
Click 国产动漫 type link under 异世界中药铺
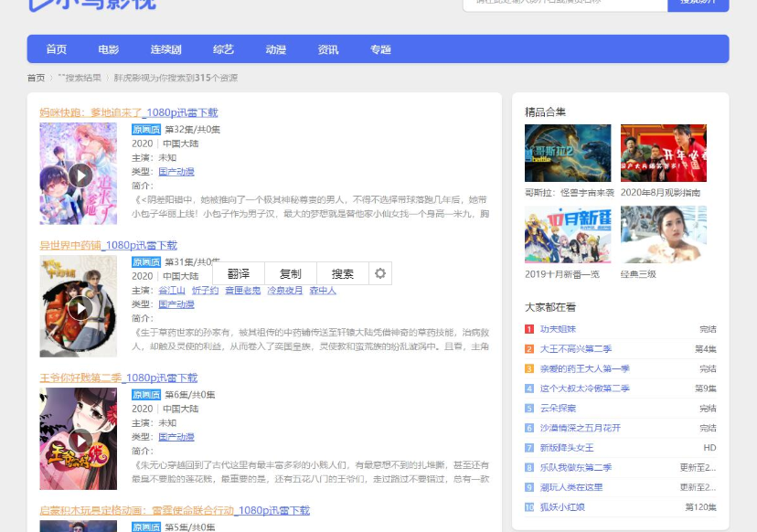point(176,304)
